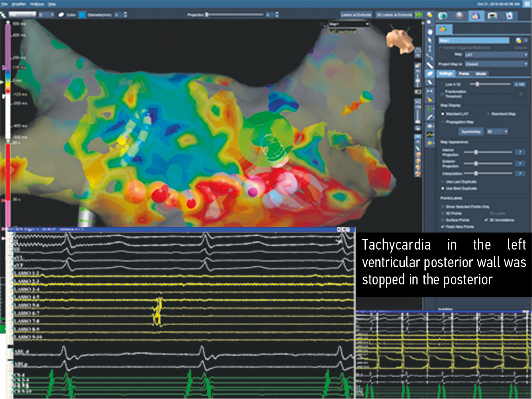Toggle the 3D Annotations checkbox

[x=486, y=219]
